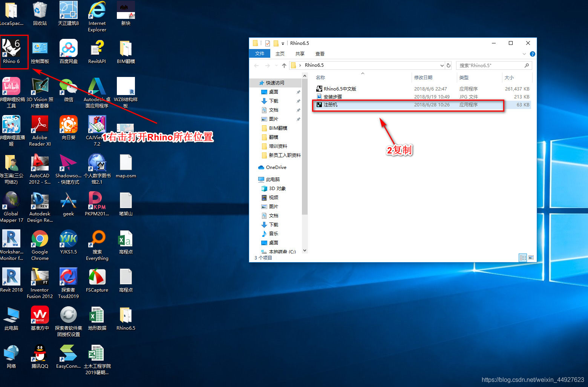Select the 哔哩哔哩投稿工具 desktop shortcut
Image resolution: width=588 pixels, height=387 pixels.
[x=11, y=93]
